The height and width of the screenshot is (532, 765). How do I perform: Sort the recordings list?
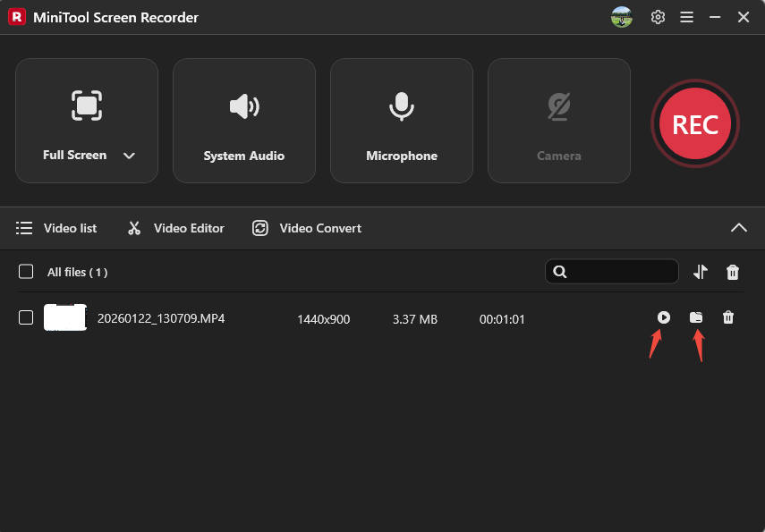pos(701,272)
